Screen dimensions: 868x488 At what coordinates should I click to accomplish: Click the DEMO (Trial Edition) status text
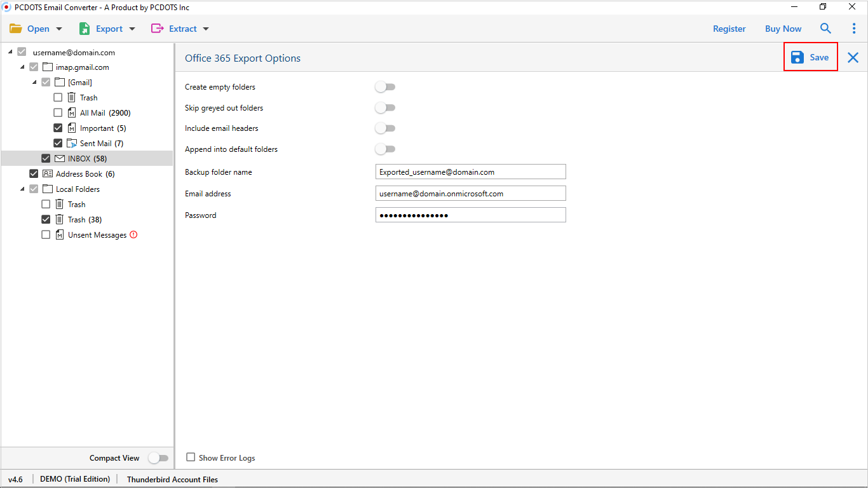[75, 479]
